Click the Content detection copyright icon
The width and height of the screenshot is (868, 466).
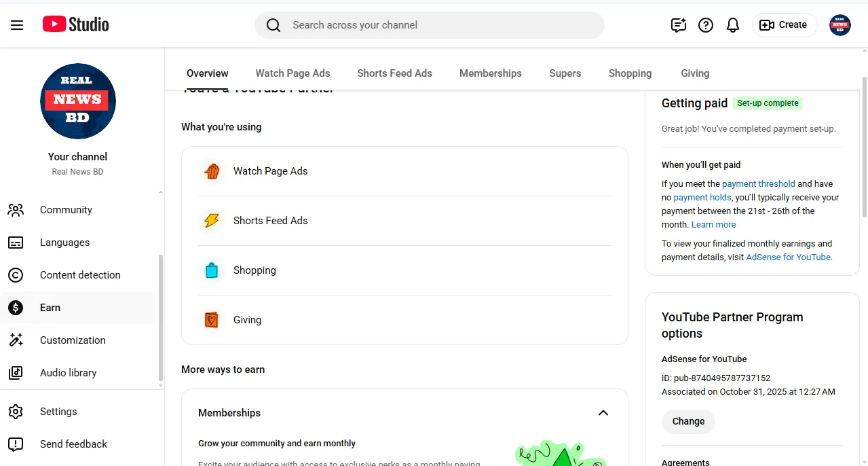tap(16, 275)
